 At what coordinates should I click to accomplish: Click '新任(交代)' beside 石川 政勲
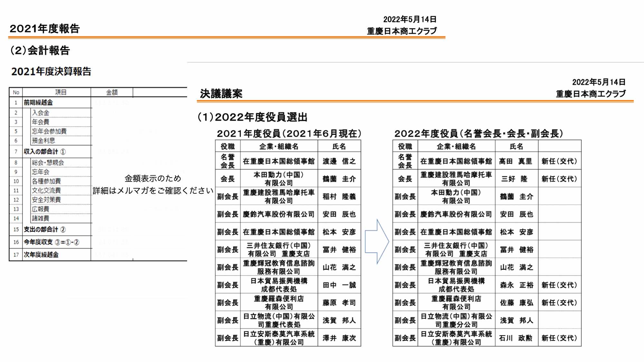point(559,338)
